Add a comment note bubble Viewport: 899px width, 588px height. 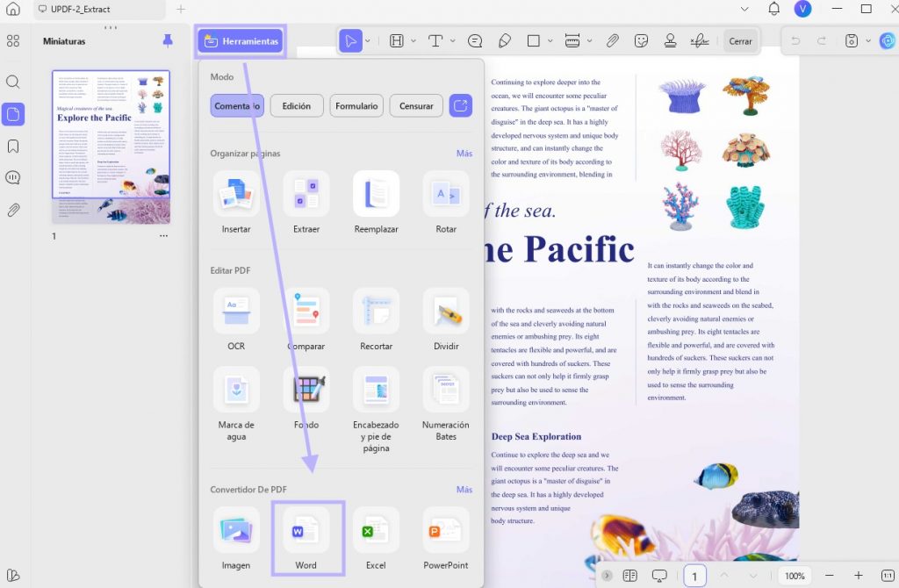click(475, 41)
